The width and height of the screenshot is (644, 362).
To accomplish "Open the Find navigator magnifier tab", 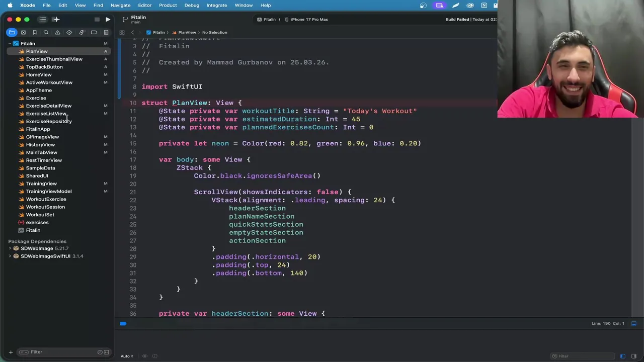I will click(x=46, y=32).
